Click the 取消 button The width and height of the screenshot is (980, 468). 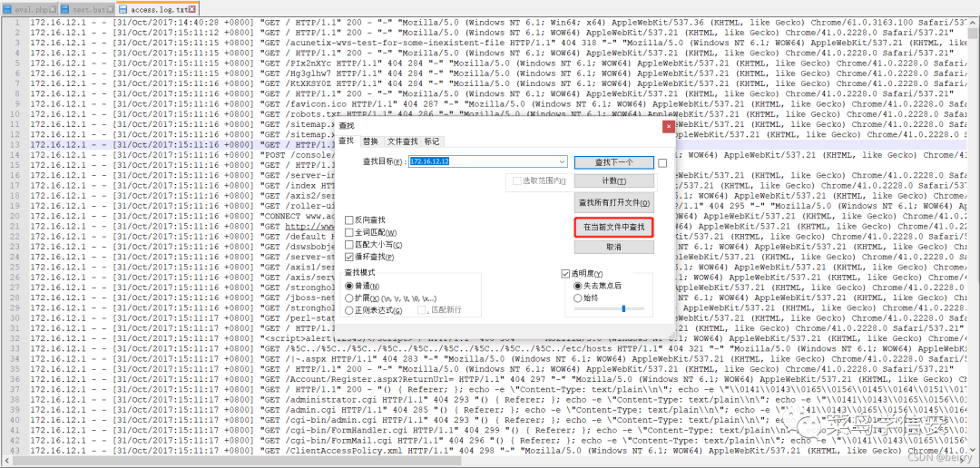(613, 247)
